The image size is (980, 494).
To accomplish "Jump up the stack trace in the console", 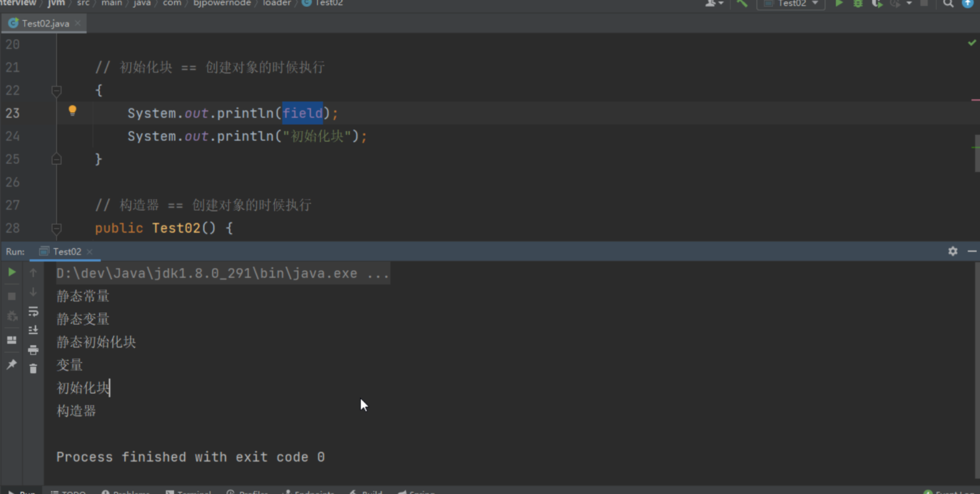I will pyautogui.click(x=34, y=272).
